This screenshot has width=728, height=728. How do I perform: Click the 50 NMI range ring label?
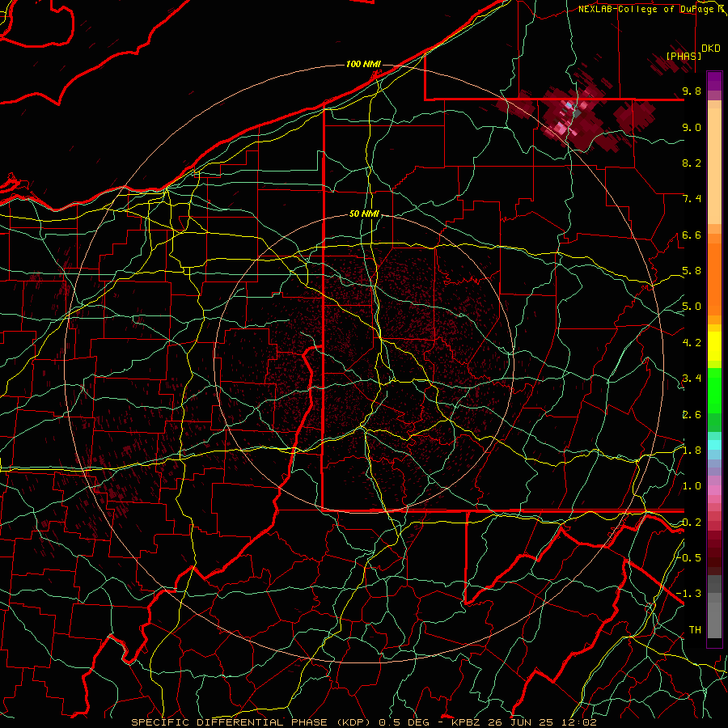coord(365,214)
